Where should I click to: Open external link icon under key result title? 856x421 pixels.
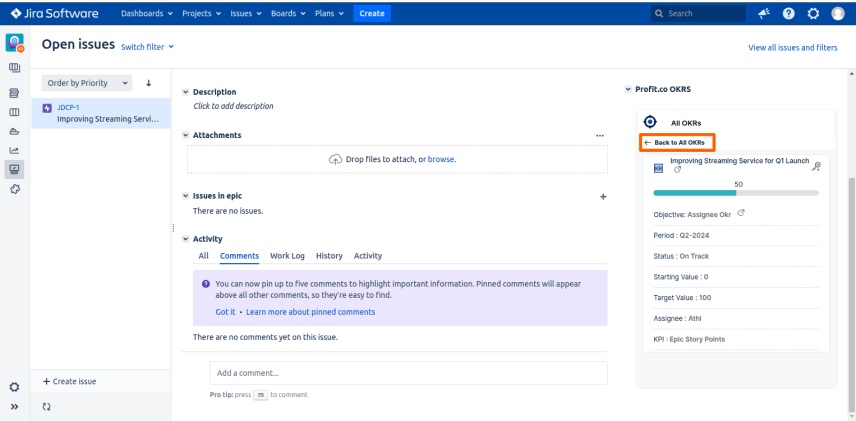click(677, 170)
